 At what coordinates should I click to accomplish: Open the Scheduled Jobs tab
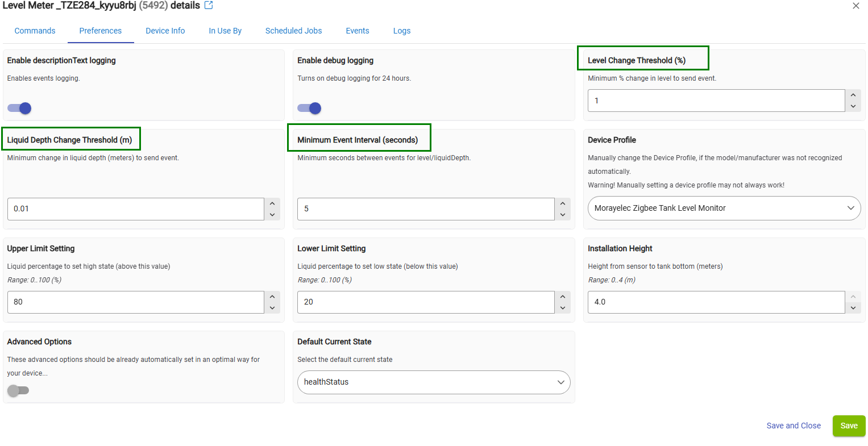click(293, 31)
